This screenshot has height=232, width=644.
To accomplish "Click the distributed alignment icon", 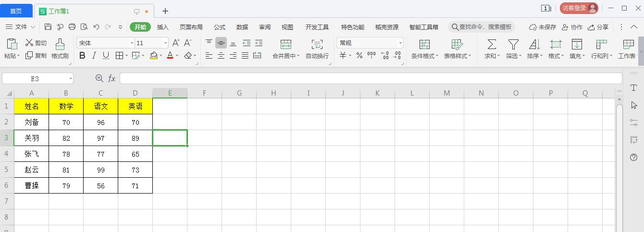I will (257, 56).
